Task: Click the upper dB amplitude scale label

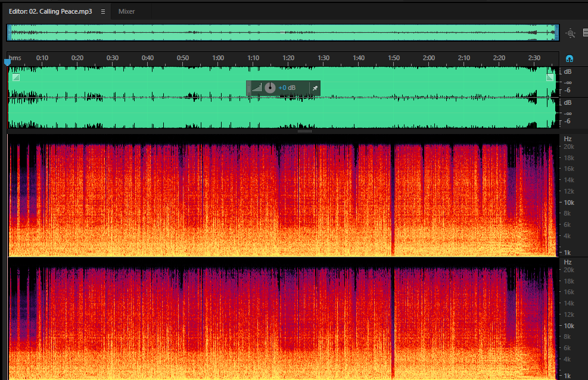Action: (568, 71)
